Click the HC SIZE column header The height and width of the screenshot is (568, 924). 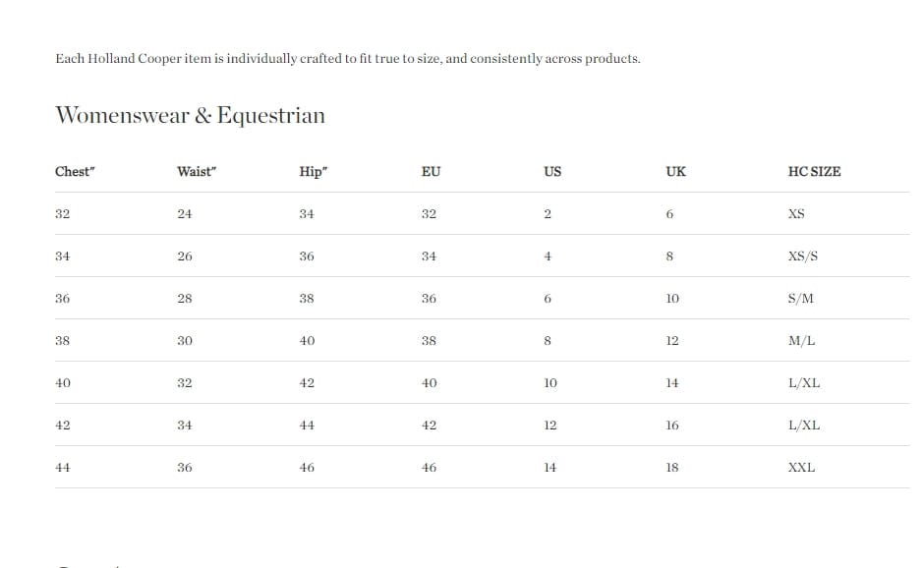click(814, 172)
